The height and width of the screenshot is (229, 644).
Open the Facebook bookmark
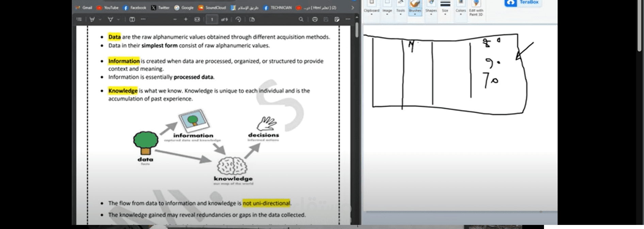click(x=134, y=7)
